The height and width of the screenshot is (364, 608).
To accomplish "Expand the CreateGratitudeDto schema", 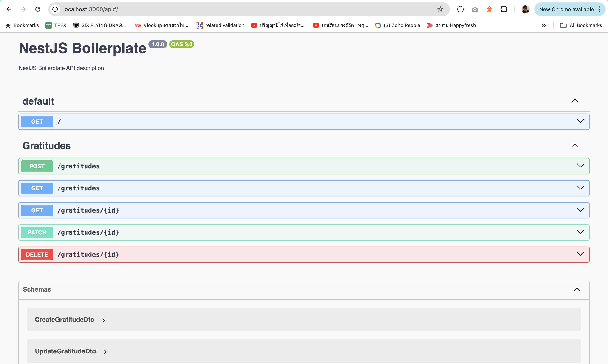I will (104, 320).
